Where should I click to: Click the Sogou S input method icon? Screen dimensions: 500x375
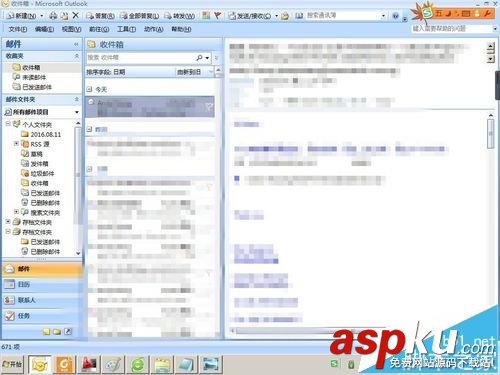click(427, 13)
